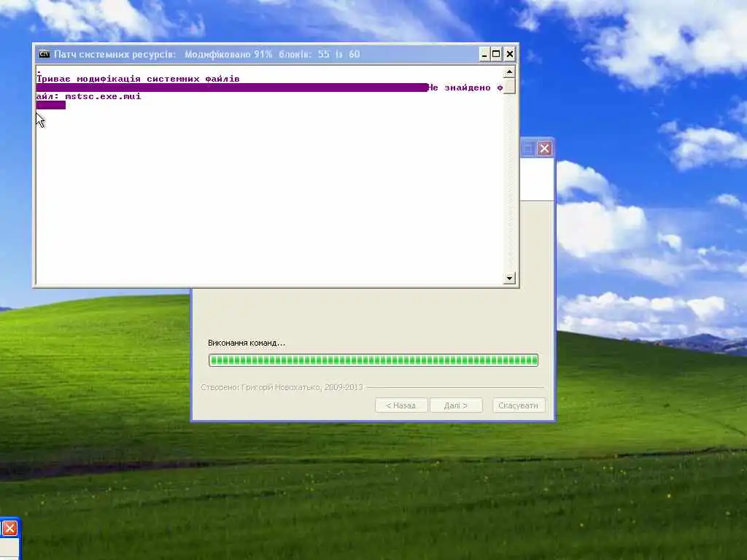
Task: Maximize the Патч системних ресурсів console window
Action: pos(496,54)
